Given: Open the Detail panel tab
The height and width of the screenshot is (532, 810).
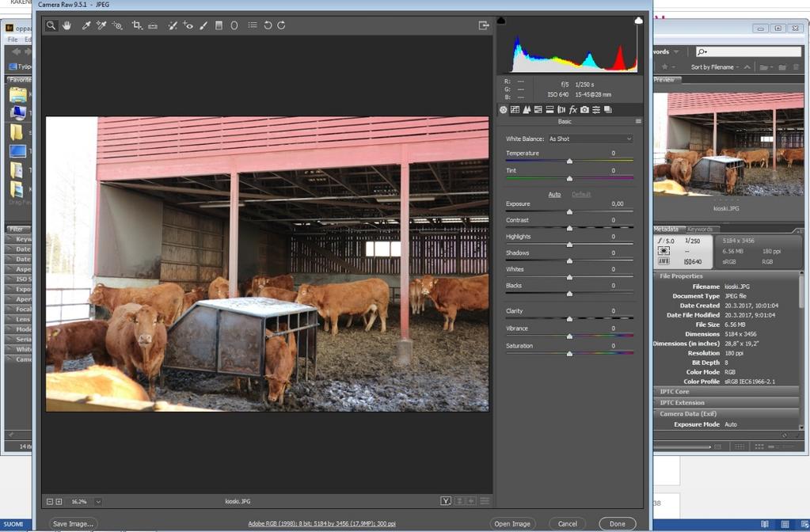Looking at the screenshot, I should tap(527, 109).
